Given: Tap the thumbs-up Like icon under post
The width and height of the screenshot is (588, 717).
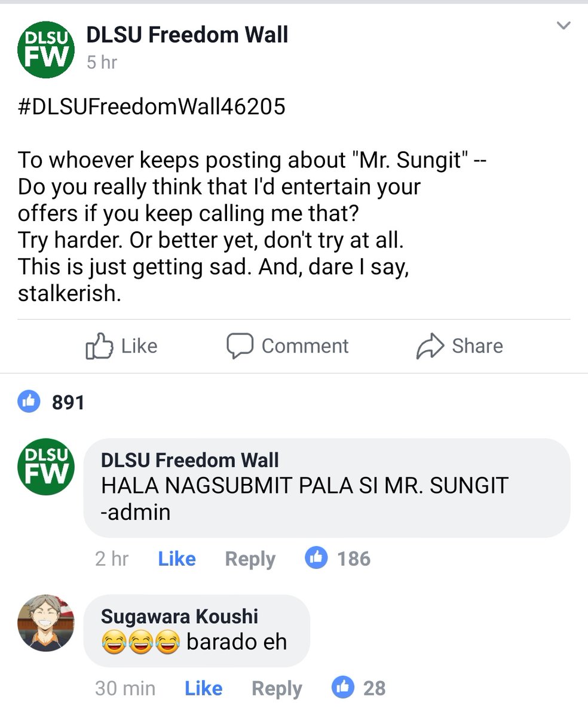Looking at the screenshot, I should [x=99, y=346].
